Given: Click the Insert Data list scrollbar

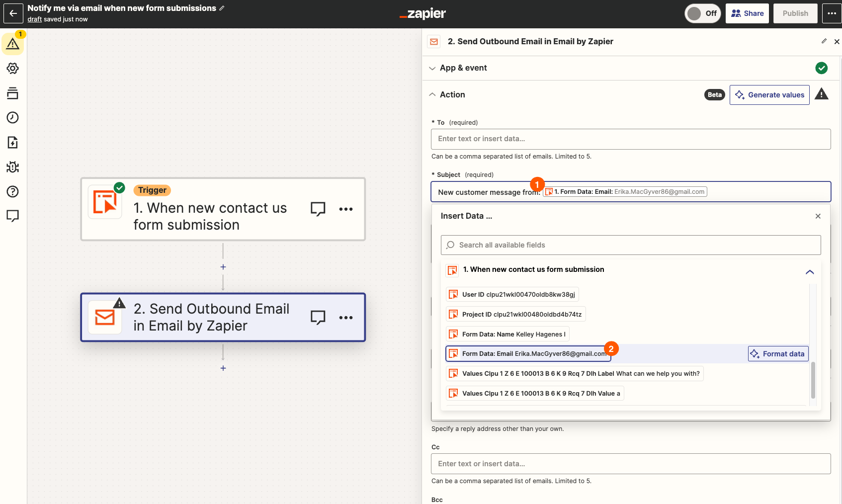Looking at the screenshot, I should click(813, 380).
